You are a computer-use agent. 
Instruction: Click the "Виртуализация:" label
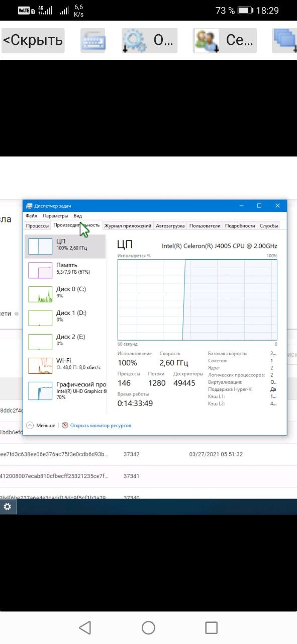point(225,382)
